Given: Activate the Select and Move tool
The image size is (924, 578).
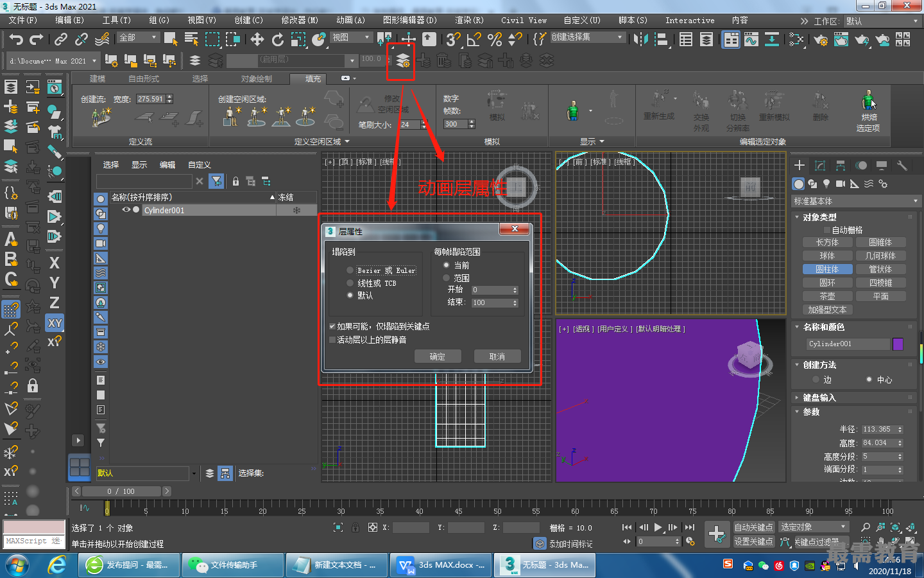Looking at the screenshot, I should point(257,40).
